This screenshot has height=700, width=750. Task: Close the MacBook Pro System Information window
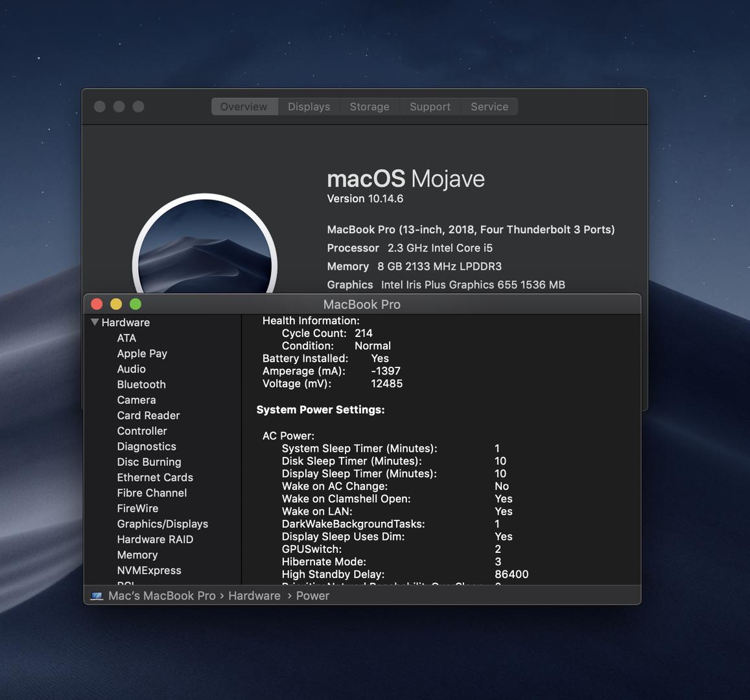tap(97, 304)
